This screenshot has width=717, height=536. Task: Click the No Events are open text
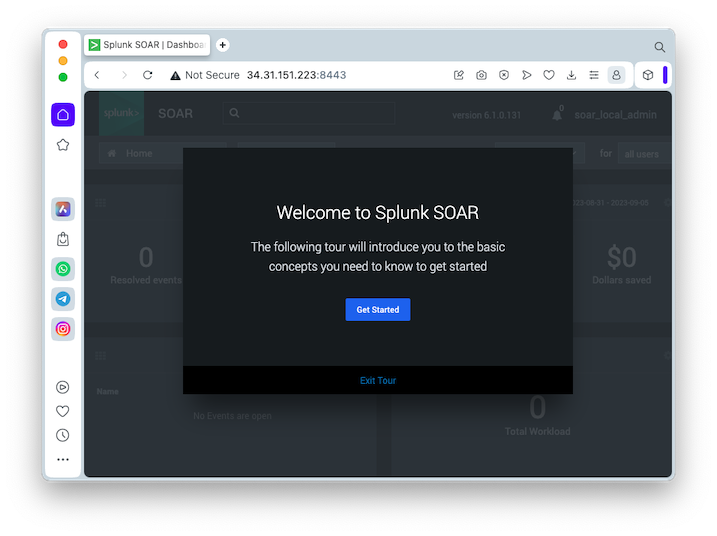pos(232,416)
